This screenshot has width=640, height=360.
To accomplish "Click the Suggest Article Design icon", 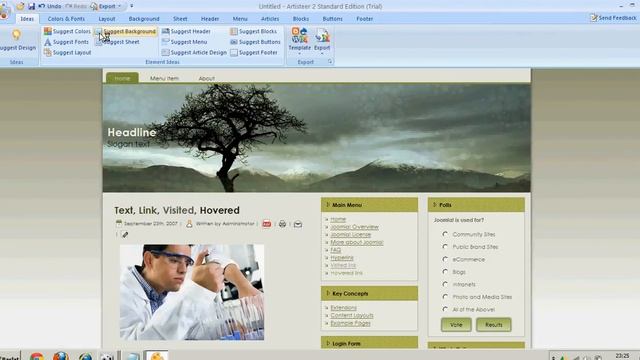I will pyautogui.click(x=165, y=52).
